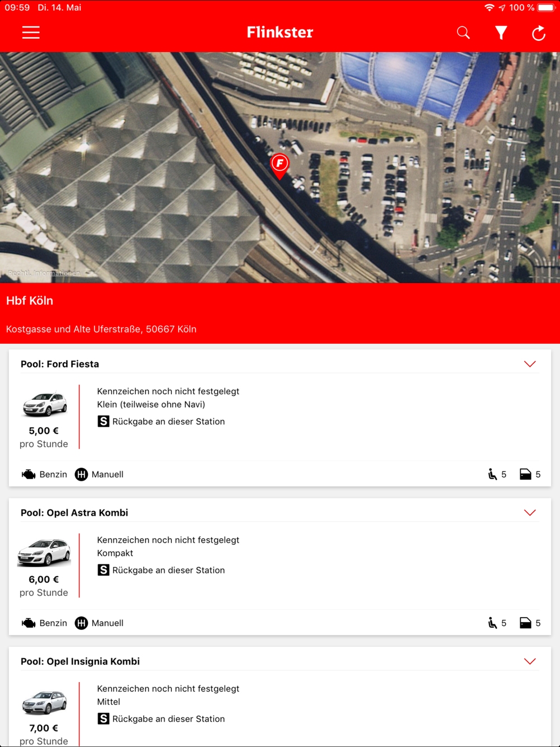Screen dimensions: 560x747
Task: Open the filter funnel icon
Action: tap(501, 33)
